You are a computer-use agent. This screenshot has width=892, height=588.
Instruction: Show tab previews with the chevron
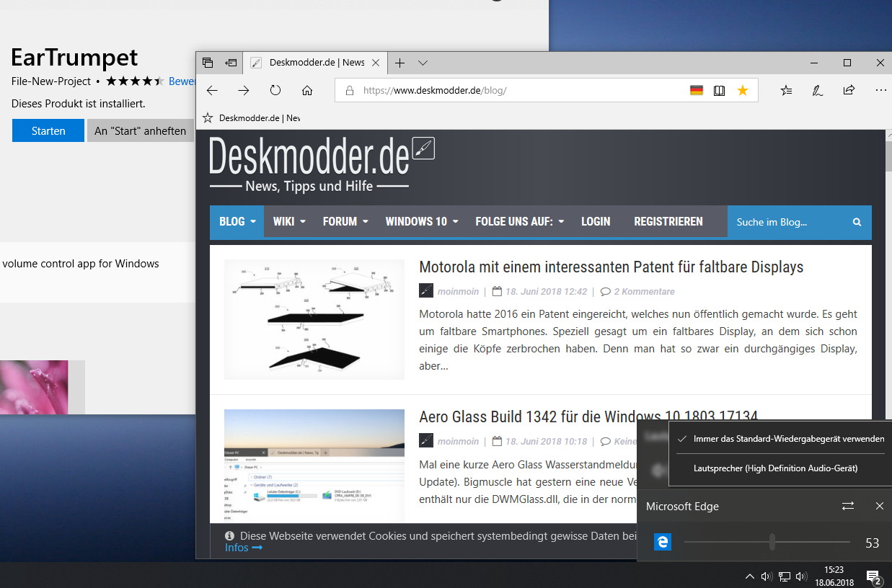(423, 63)
